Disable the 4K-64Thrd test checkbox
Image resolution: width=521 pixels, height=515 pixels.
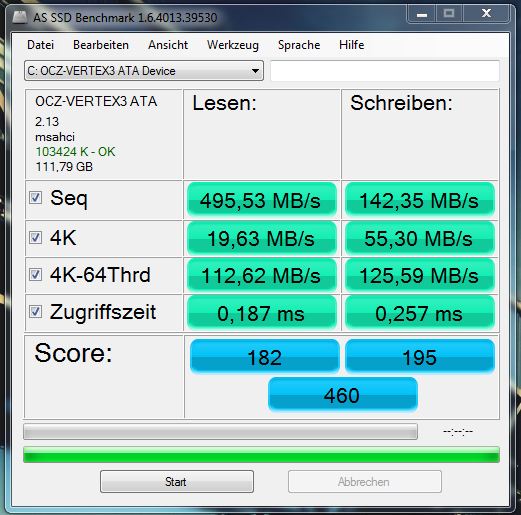point(35,275)
